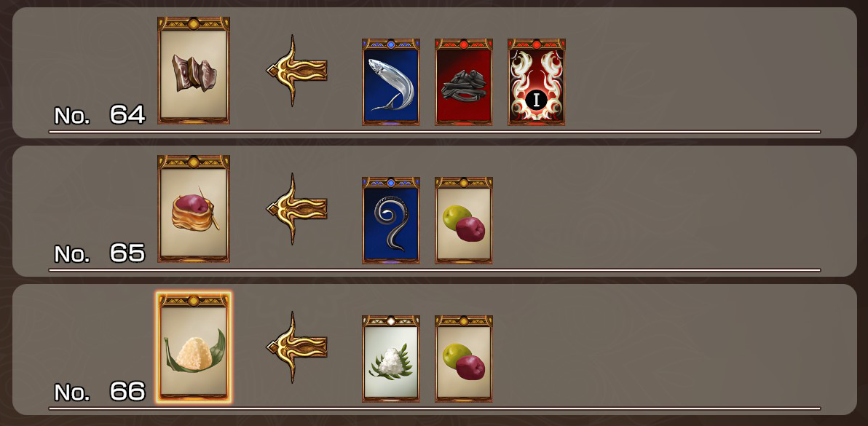Select the white rice on leaves ingredient card

391,358
